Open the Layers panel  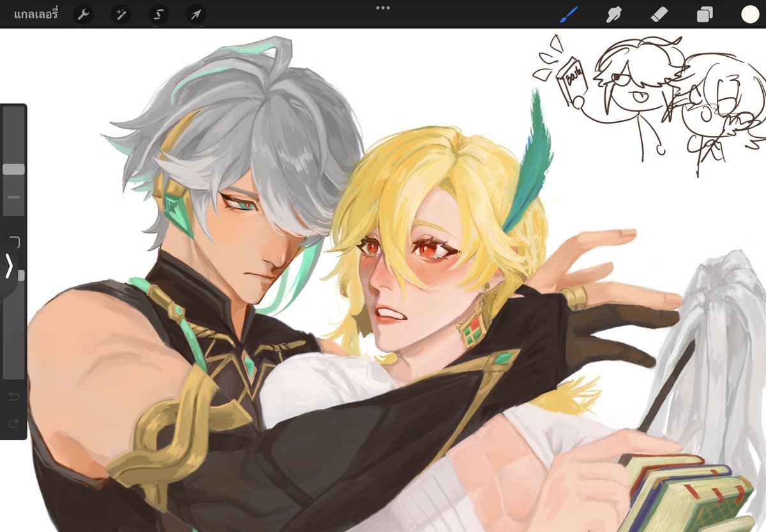[705, 14]
